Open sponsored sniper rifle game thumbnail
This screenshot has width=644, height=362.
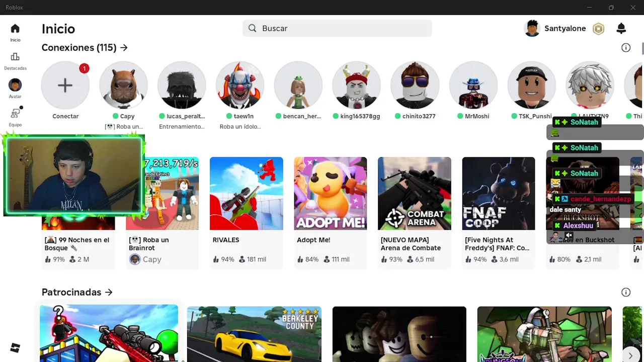(109, 333)
